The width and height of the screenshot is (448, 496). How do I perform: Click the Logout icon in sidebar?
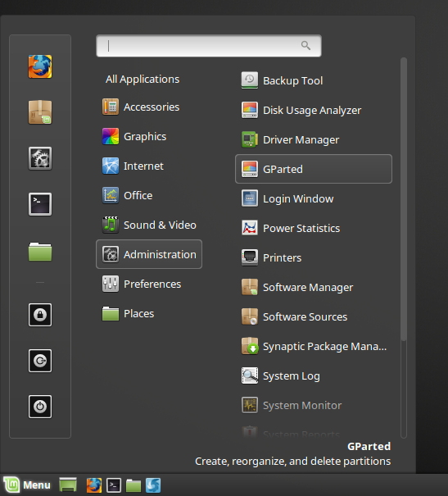(x=40, y=361)
